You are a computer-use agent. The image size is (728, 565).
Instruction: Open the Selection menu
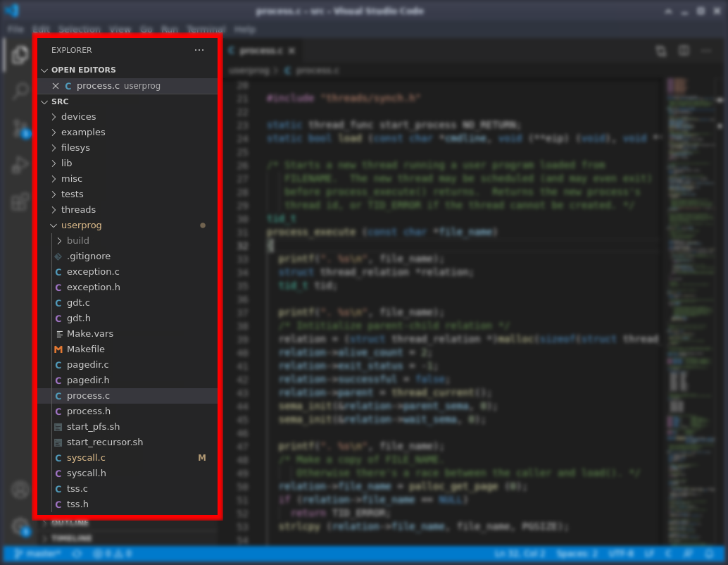(80, 30)
